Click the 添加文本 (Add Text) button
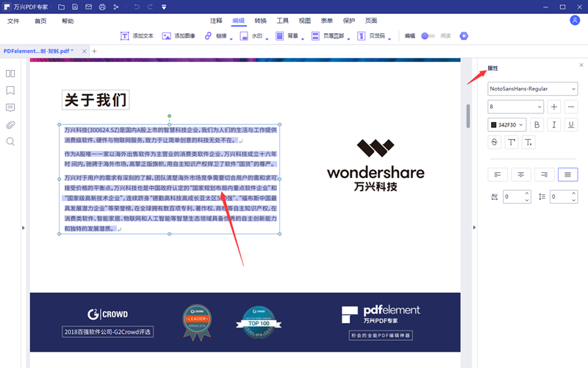This screenshot has height=368, width=588. (137, 35)
